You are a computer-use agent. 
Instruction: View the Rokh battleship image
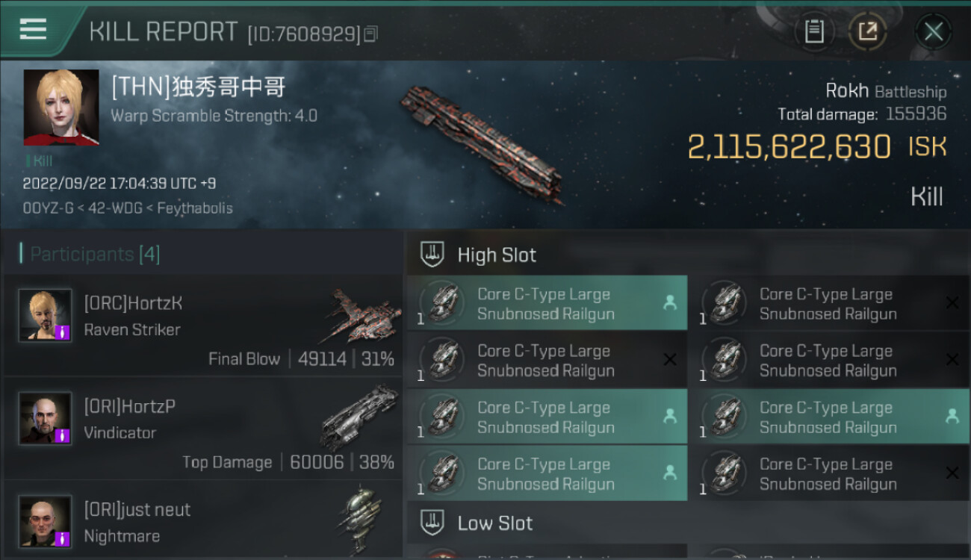(x=483, y=143)
